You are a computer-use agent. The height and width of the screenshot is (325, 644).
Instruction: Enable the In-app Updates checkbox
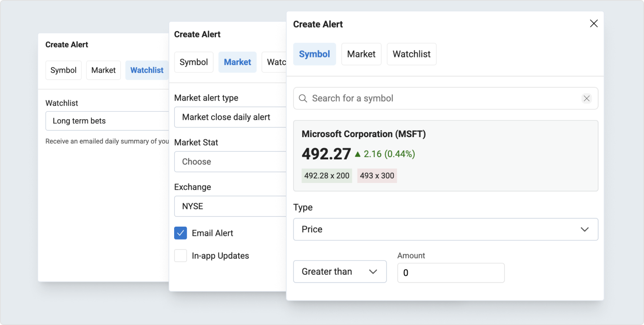tap(180, 256)
